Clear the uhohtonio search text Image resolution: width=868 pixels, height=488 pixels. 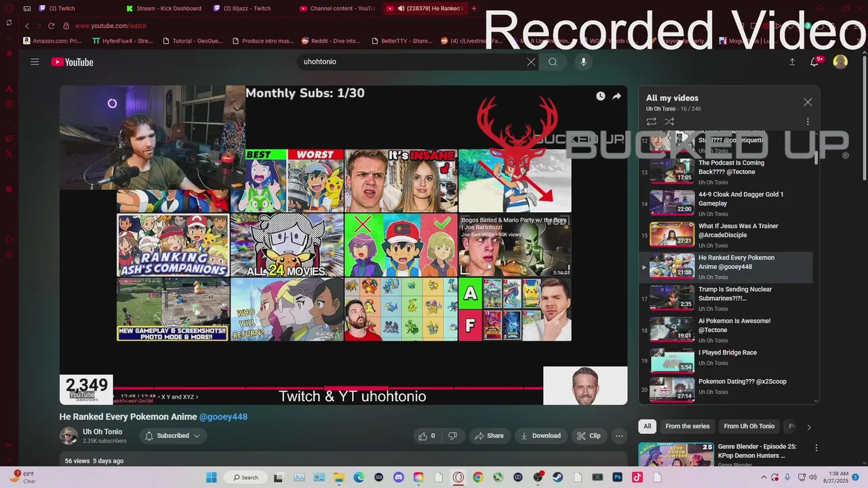tap(531, 62)
